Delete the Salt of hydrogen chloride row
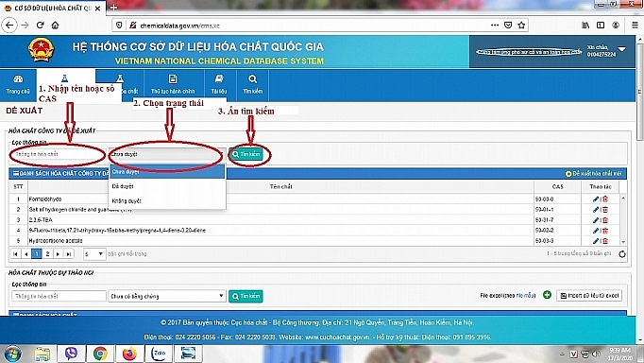The width and height of the screenshot is (644, 363). (605, 210)
